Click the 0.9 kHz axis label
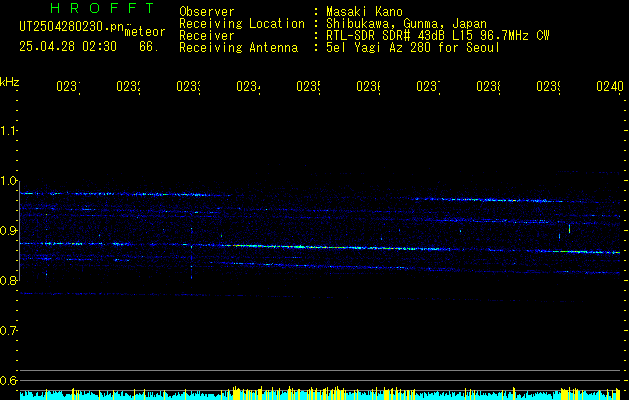 (x=8, y=231)
